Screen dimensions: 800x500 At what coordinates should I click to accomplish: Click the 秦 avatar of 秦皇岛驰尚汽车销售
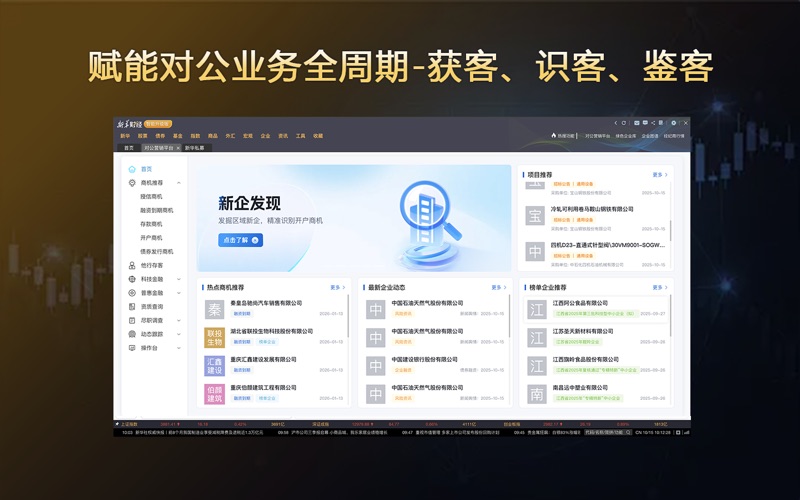click(x=214, y=310)
